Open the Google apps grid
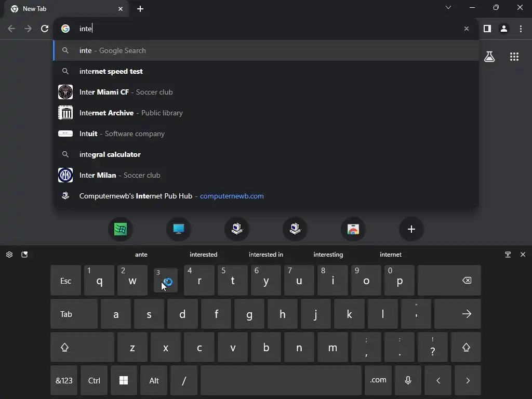This screenshot has height=399, width=532. pyautogui.click(x=514, y=57)
